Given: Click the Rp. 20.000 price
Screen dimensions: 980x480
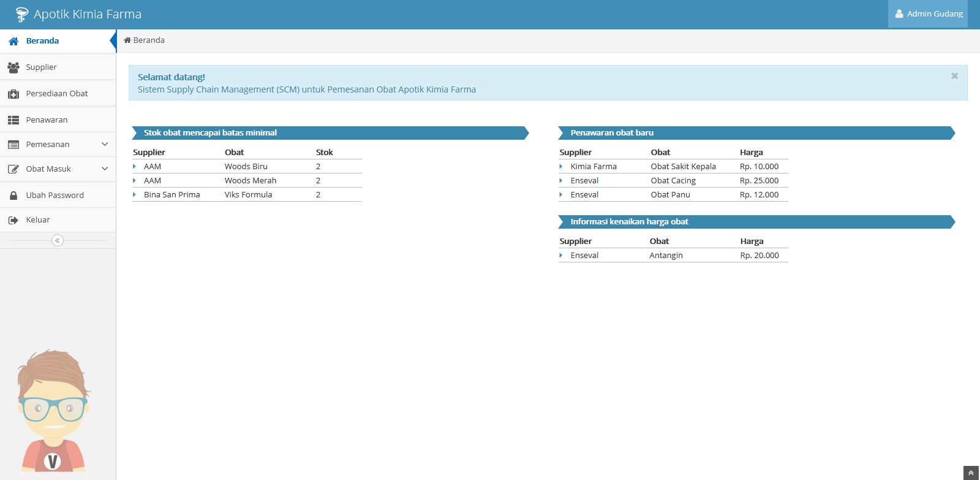Looking at the screenshot, I should click(x=759, y=255).
